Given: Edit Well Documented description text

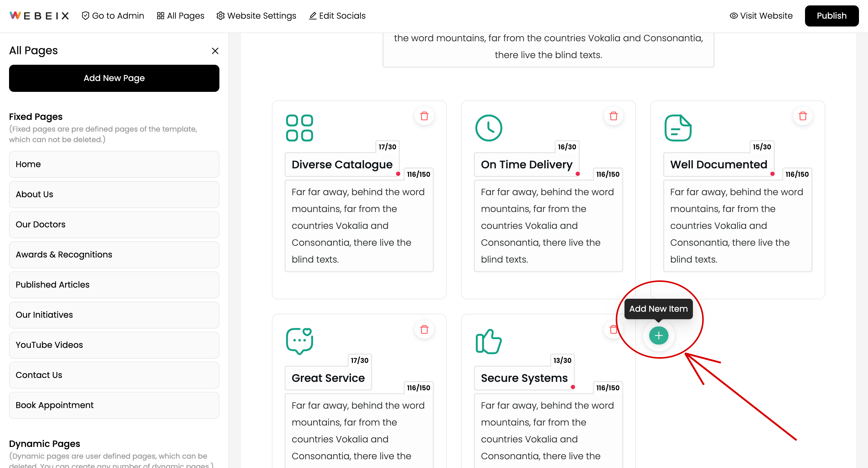Looking at the screenshot, I should [737, 226].
